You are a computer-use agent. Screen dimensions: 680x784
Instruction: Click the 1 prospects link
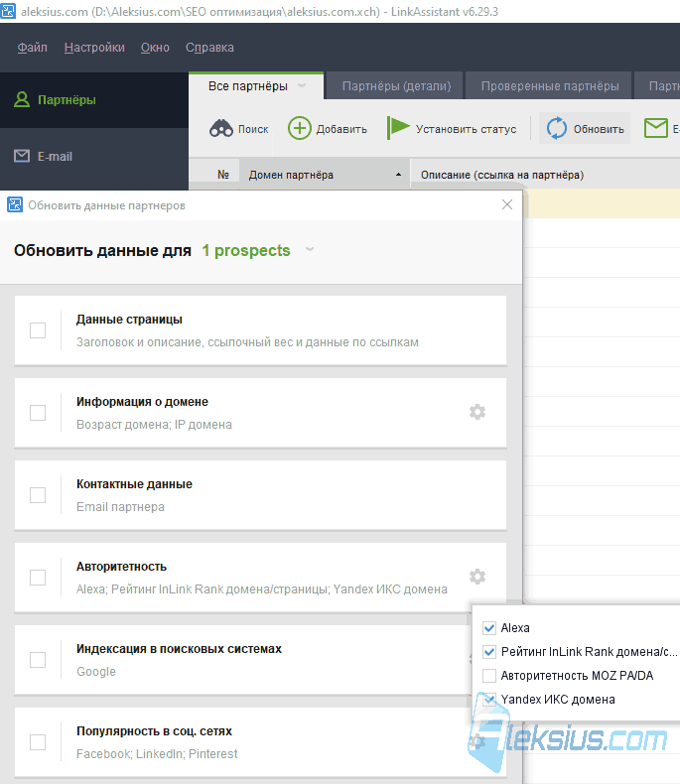(x=246, y=250)
